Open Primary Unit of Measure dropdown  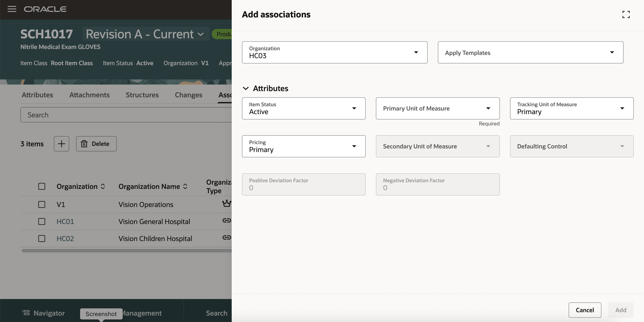(x=437, y=108)
